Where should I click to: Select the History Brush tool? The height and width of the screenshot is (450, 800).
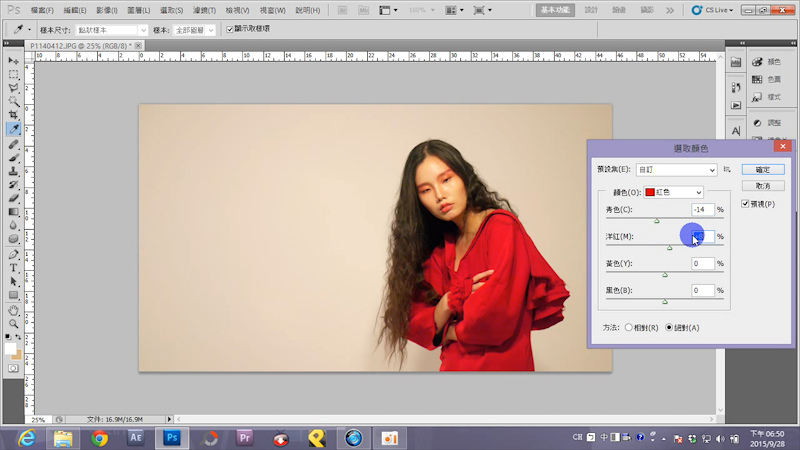pyautogui.click(x=13, y=185)
